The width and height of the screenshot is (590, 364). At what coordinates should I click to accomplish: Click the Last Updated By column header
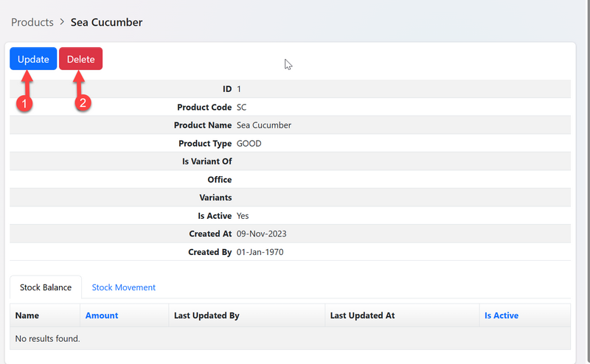coord(206,315)
